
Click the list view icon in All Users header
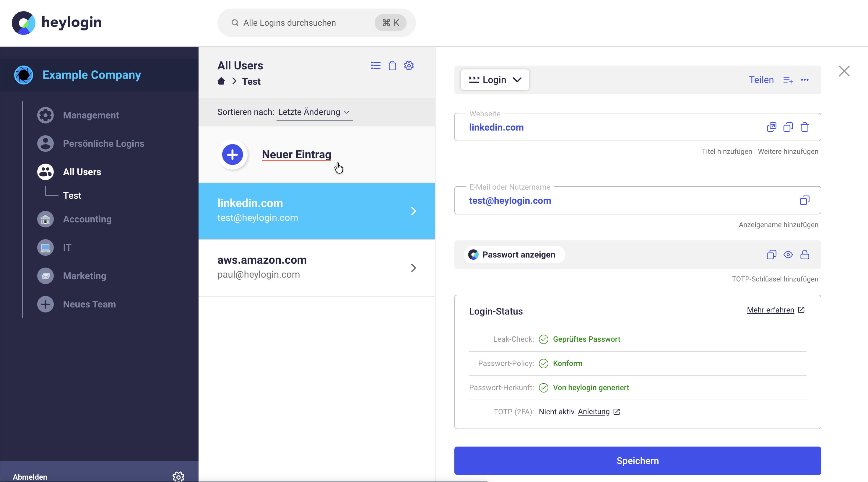point(376,65)
